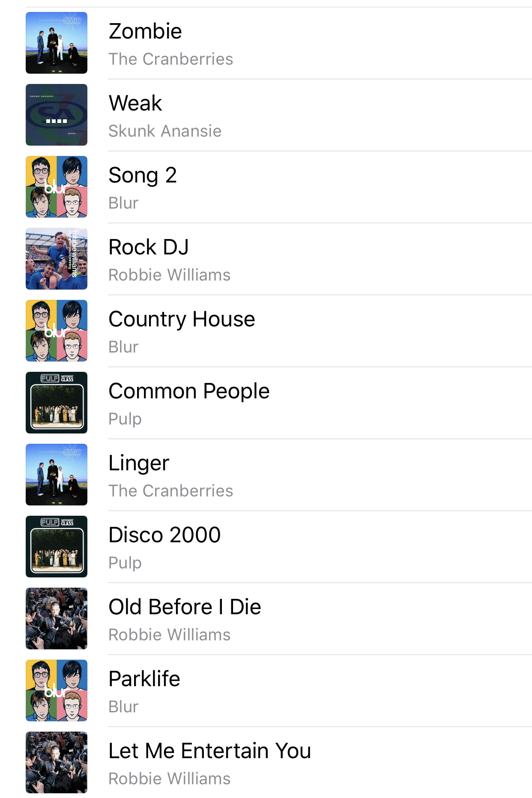
Task: Select the track titled Weak
Action: pos(135,103)
